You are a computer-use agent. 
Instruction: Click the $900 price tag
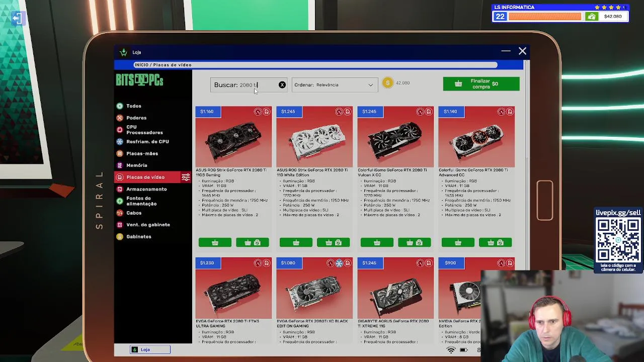[450, 263]
